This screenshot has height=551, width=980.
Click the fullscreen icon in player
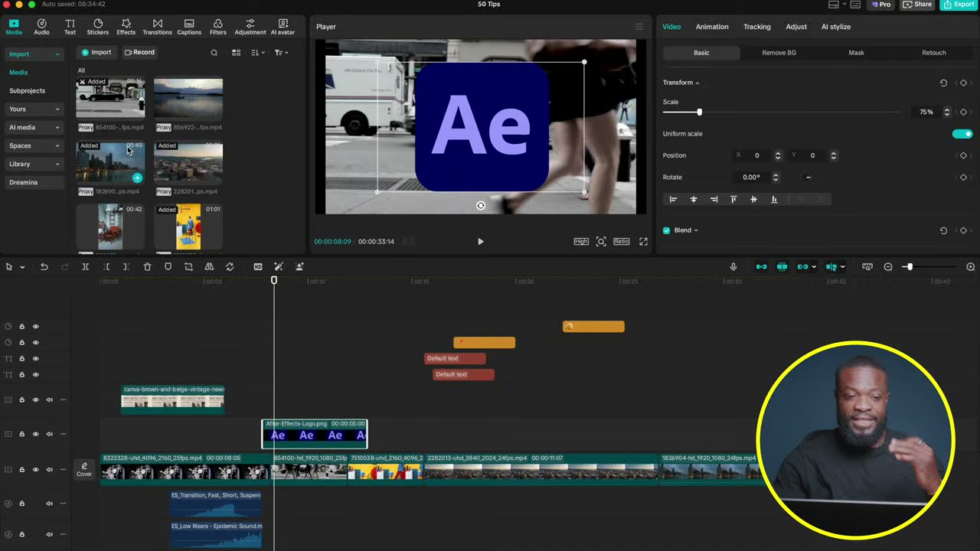coord(643,241)
